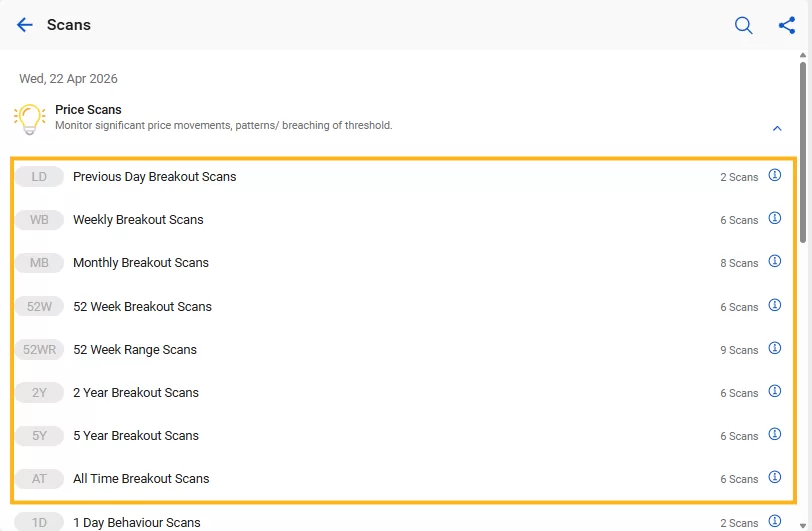The width and height of the screenshot is (812, 531).
Task: Open Previous Day Breakout Scans
Action: (x=155, y=177)
